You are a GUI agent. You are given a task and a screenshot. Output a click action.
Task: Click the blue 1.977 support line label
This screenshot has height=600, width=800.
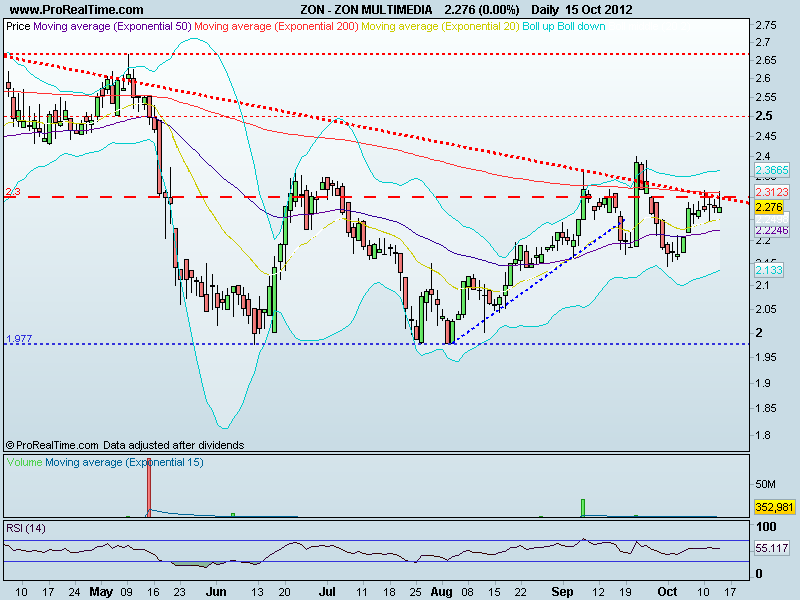(x=19, y=338)
